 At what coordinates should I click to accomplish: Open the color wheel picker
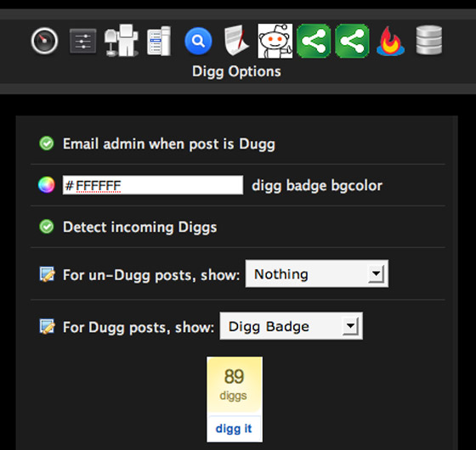pos(47,185)
